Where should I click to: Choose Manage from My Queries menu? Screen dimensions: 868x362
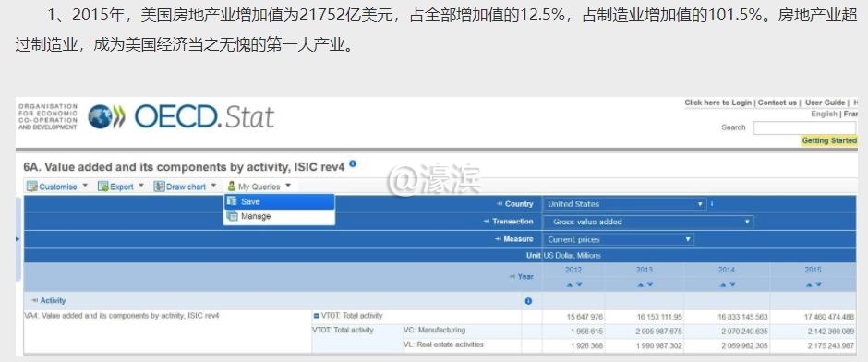(x=279, y=216)
